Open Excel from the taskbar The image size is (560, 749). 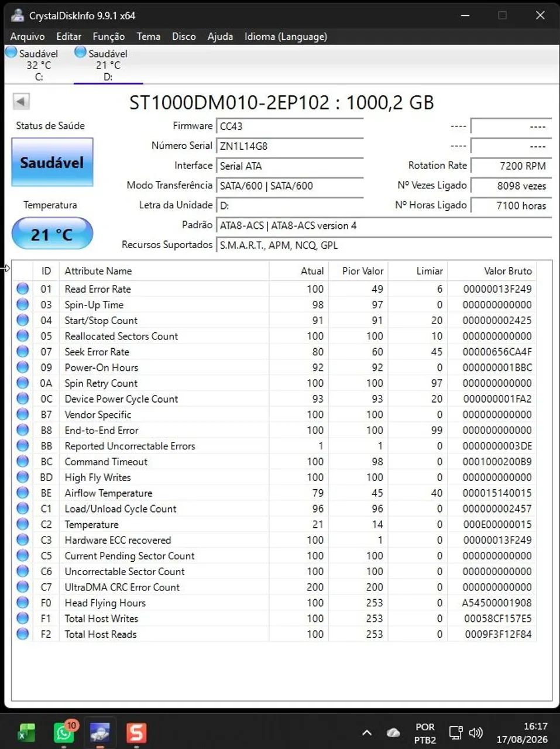pos(26,733)
